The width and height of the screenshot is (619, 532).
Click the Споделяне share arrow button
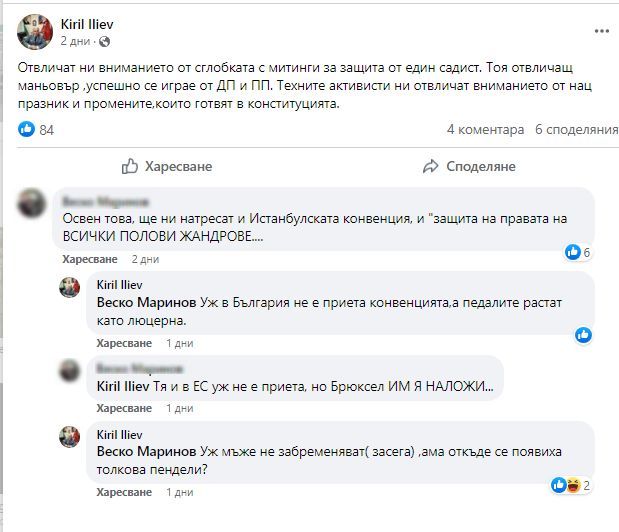click(x=469, y=167)
